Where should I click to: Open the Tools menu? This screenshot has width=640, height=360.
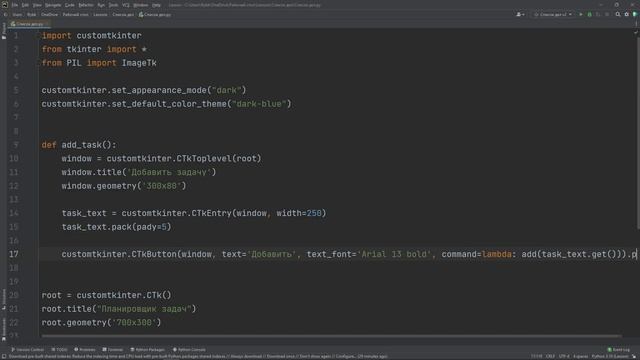(x=113, y=5)
